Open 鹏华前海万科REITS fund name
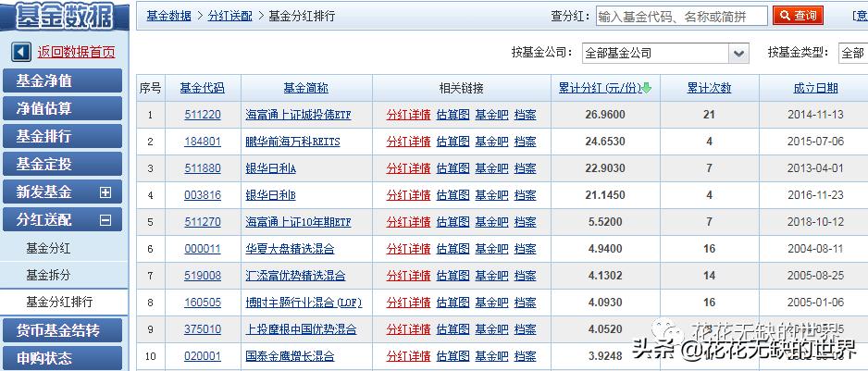868x371 pixels. [x=292, y=142]
